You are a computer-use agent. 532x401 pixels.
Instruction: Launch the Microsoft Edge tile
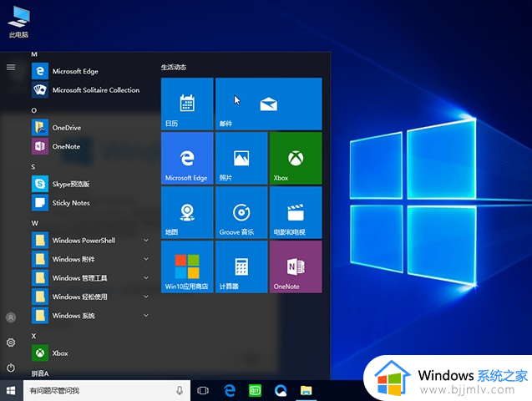tap(187, 158)
